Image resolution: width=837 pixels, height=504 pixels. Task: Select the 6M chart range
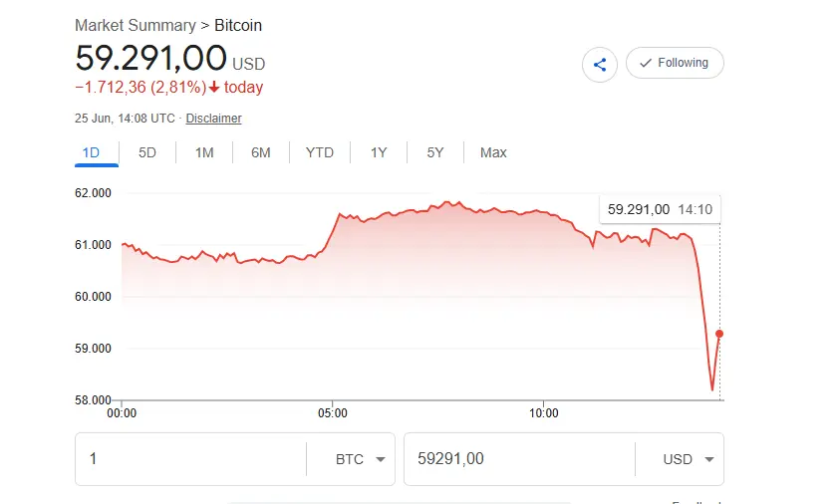point(261,153)
